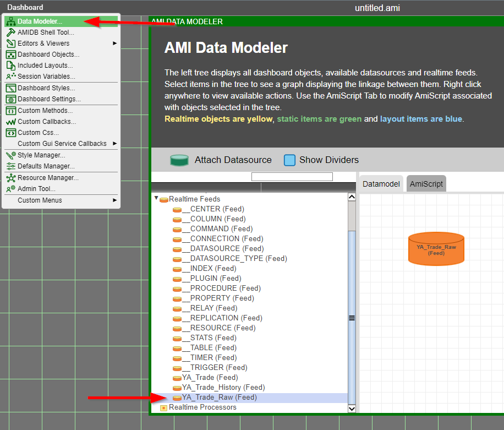Open Dashboard Objects... menu entry
Viewport: 504px width, 430px height.
pyautogui.click(x=61, y=55)
